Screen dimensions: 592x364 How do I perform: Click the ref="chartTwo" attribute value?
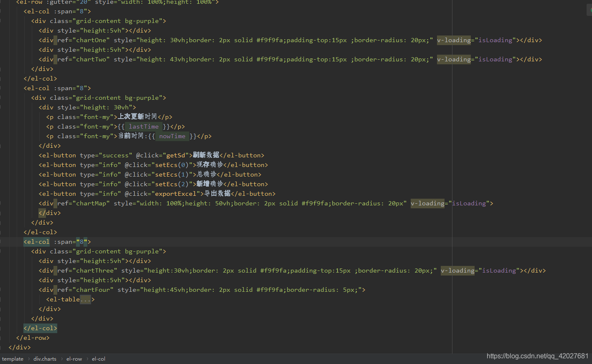(x=93, y=59)
